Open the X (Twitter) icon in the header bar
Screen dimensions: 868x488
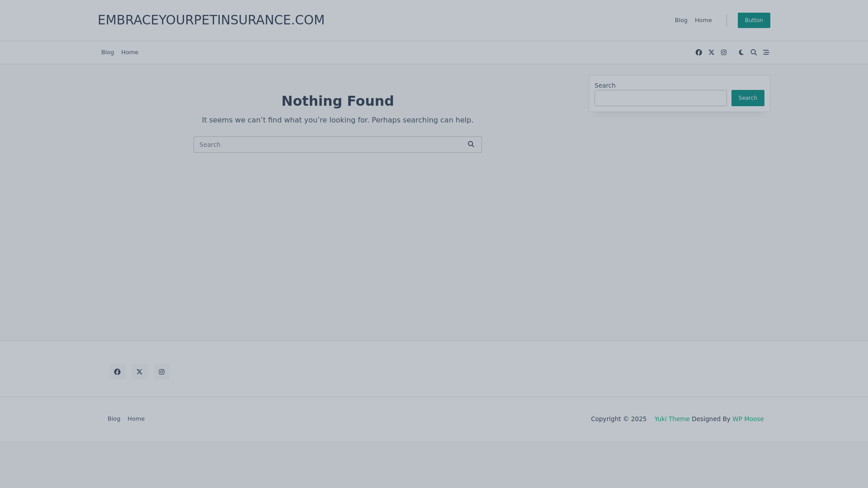tap(711, 52)
